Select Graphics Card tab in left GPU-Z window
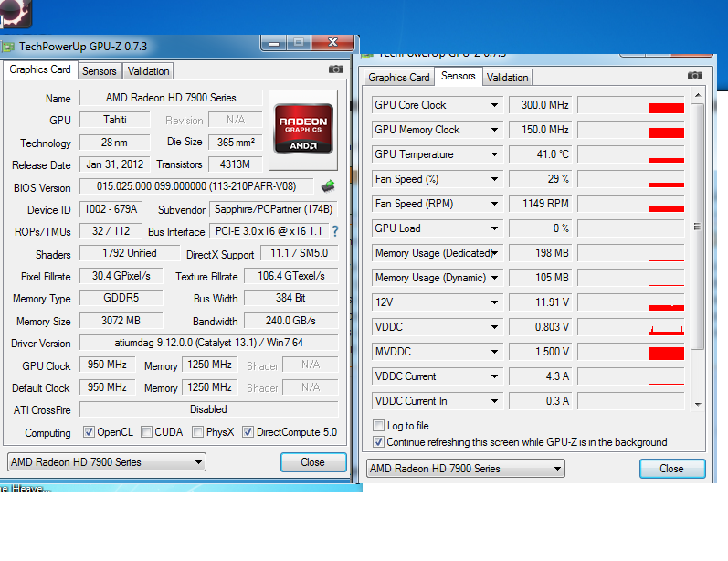Image resolution: width=728 pixels, height=561 pixels. pyautogui.click(x=40, y=69)
